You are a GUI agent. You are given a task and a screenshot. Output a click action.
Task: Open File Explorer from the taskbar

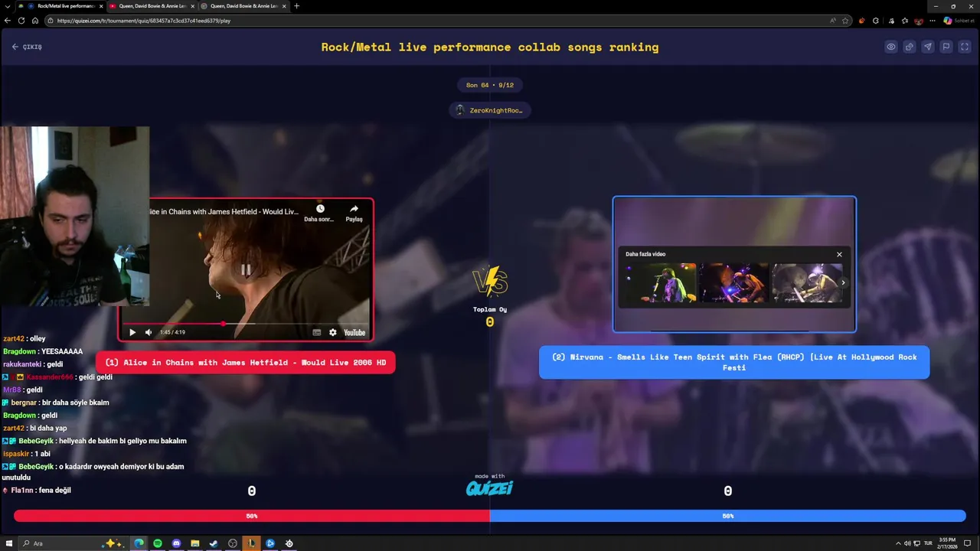pyautogui.click(x=195, y=543)
